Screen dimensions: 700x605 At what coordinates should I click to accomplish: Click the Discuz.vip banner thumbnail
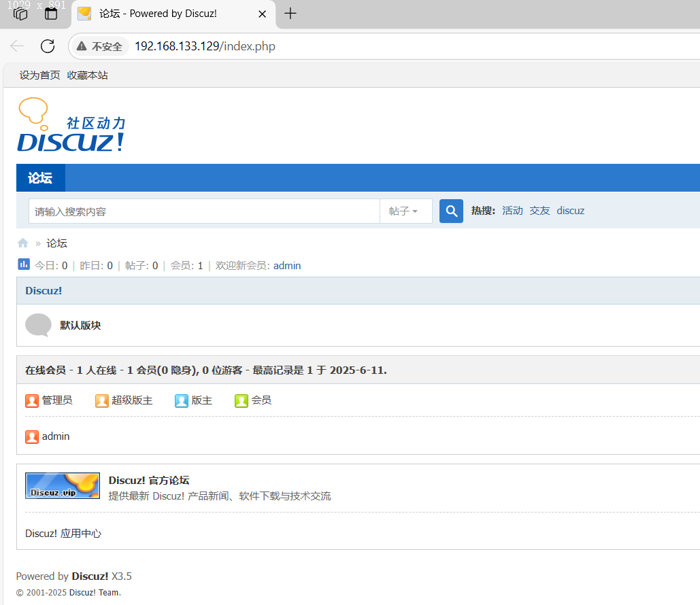pyautogui.click(x=63, y=485)
